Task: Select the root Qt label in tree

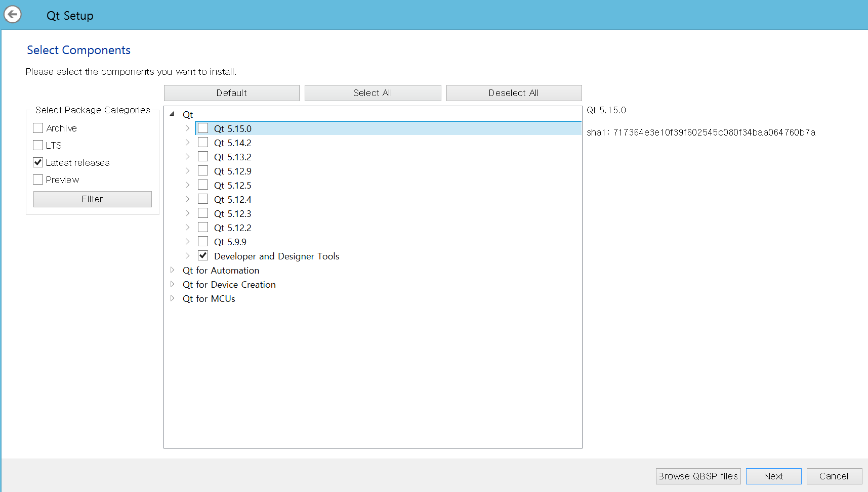Action: [188, 115]
